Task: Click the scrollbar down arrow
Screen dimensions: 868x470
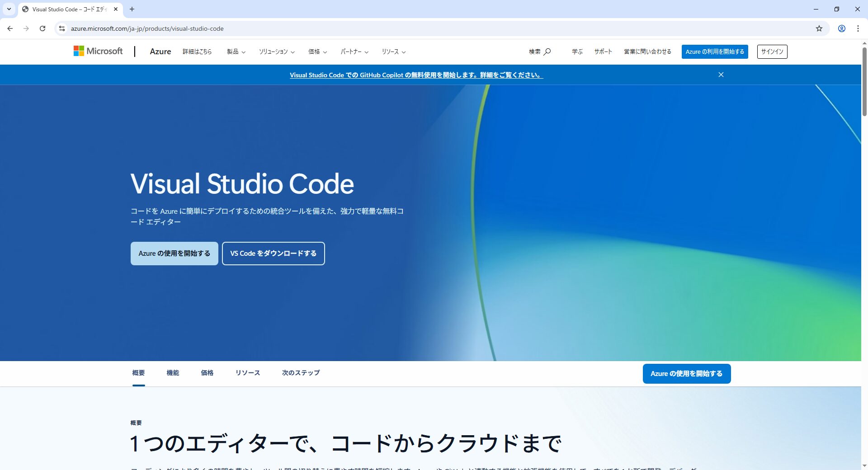Action: click(x=864, y=465)
